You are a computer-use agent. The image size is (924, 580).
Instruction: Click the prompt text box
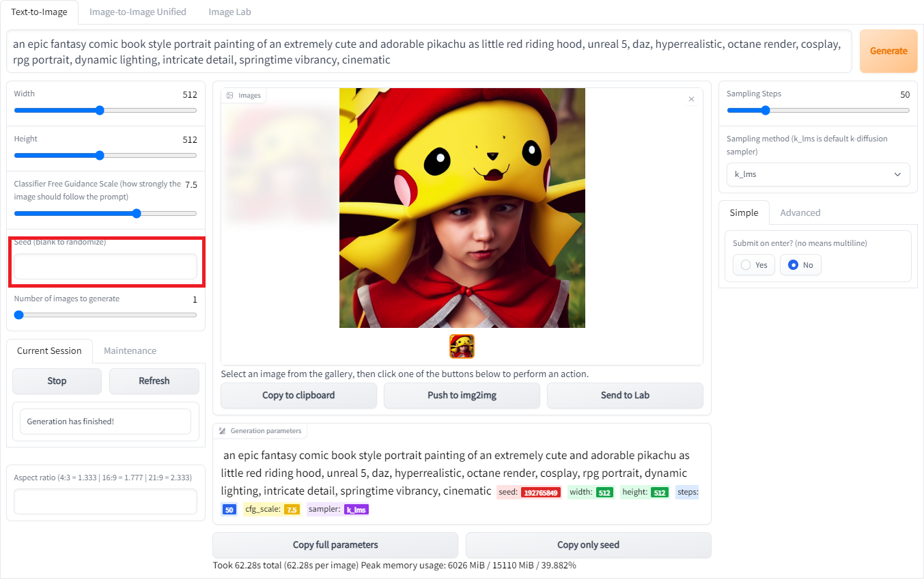(429, 51)
